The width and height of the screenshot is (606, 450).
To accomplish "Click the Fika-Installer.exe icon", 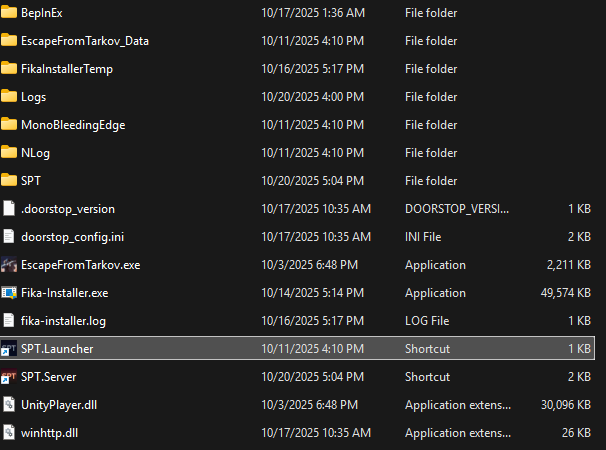I will pyautogui.click(x=9, y=293).
